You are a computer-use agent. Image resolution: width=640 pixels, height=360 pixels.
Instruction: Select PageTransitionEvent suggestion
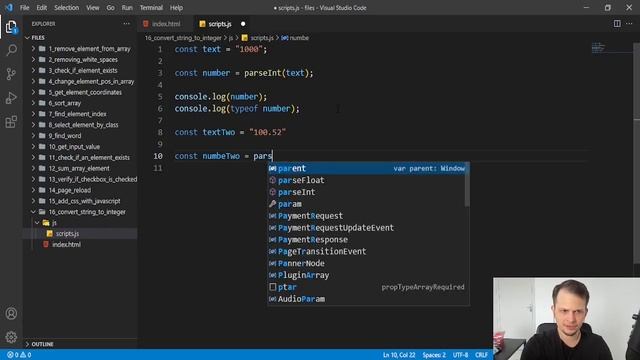[369, 251]
